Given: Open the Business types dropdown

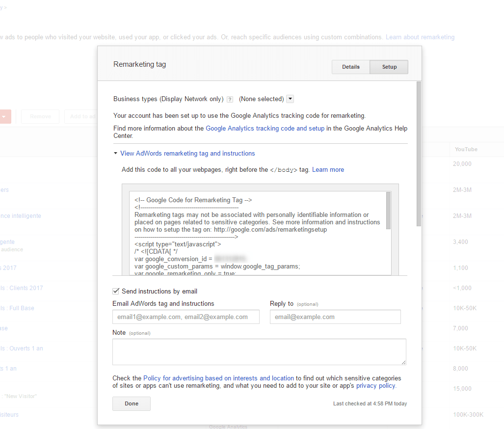Looking at the screenshot, I should 290,99.
